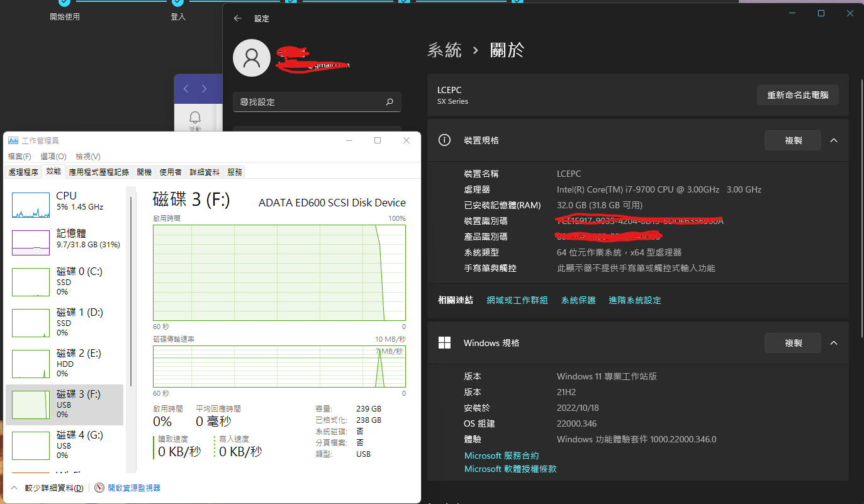The image size is (864, 504).
Task: Click the forward chevron in purple background window
Action: tap(204, 89)
